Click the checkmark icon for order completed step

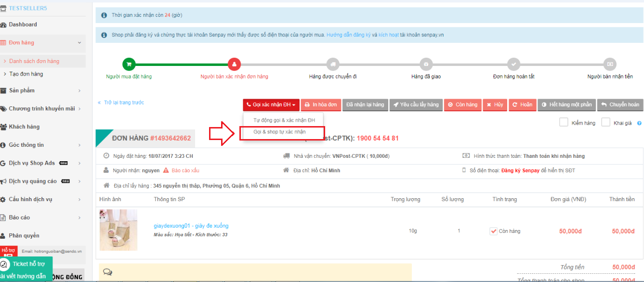[513, 64]
